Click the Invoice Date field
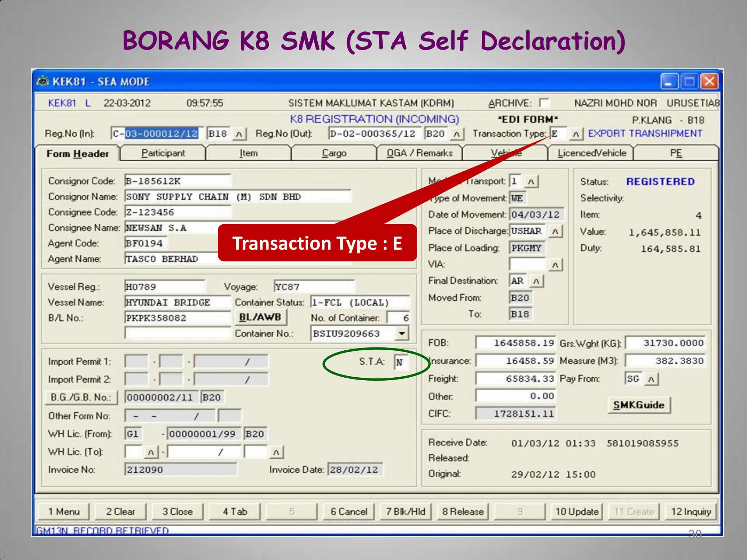The width and height of the screenshot is (747, 560). pos(356,470)
